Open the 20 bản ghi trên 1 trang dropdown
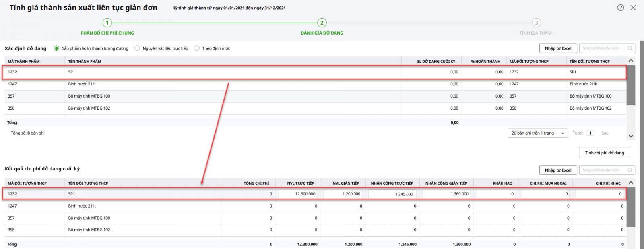 (x=537, y=133)
